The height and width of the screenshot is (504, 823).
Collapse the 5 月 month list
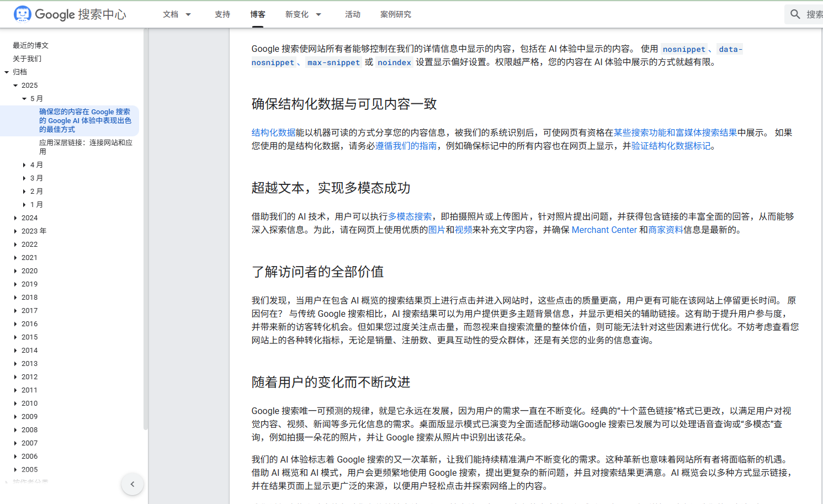24,99
